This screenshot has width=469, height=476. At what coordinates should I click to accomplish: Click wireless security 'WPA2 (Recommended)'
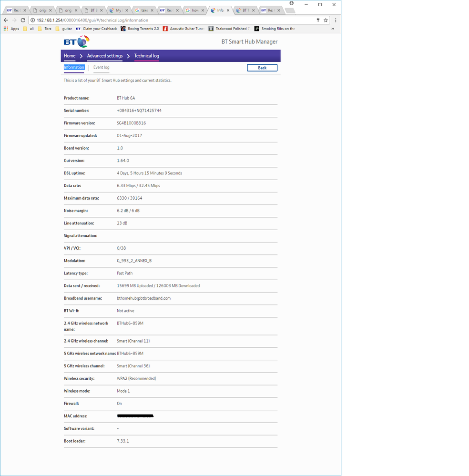(136, 378)
